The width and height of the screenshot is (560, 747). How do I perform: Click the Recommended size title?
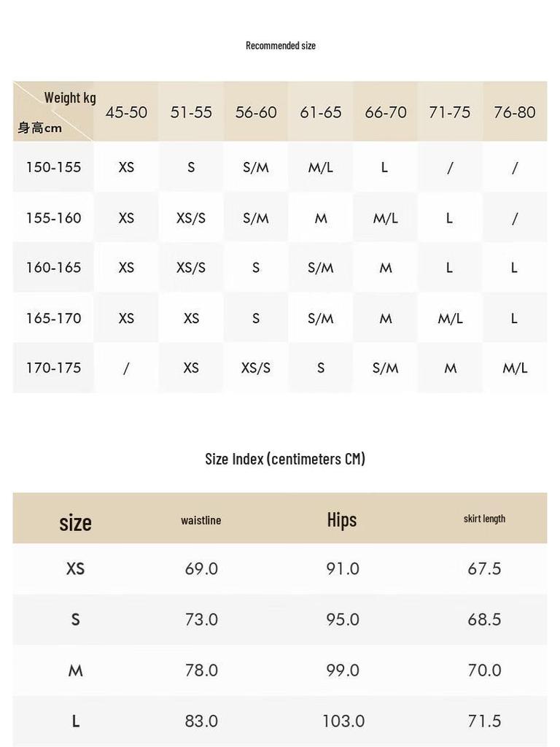[281, 46]
